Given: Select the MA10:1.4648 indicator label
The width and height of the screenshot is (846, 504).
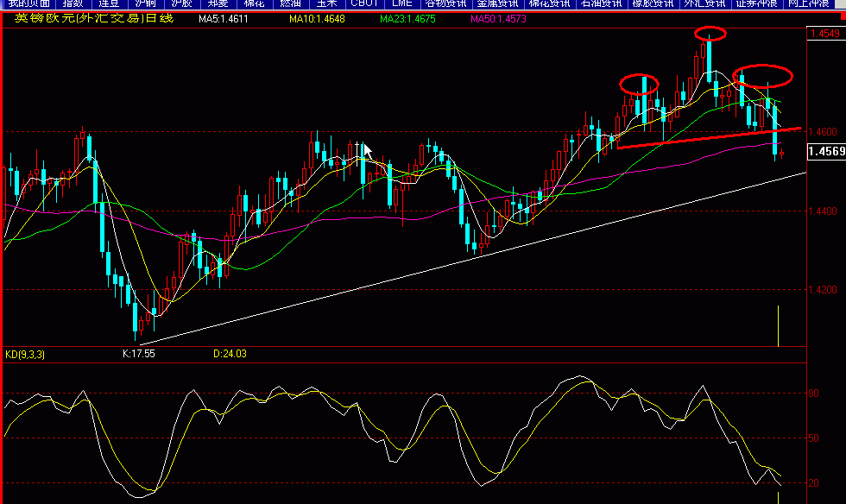Looking at the screenshot, I should (317, 19).
